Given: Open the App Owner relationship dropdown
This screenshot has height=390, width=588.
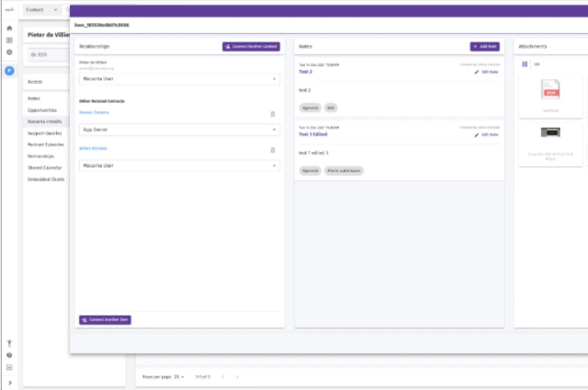Looking at the screenshot, I should point(179,131).
